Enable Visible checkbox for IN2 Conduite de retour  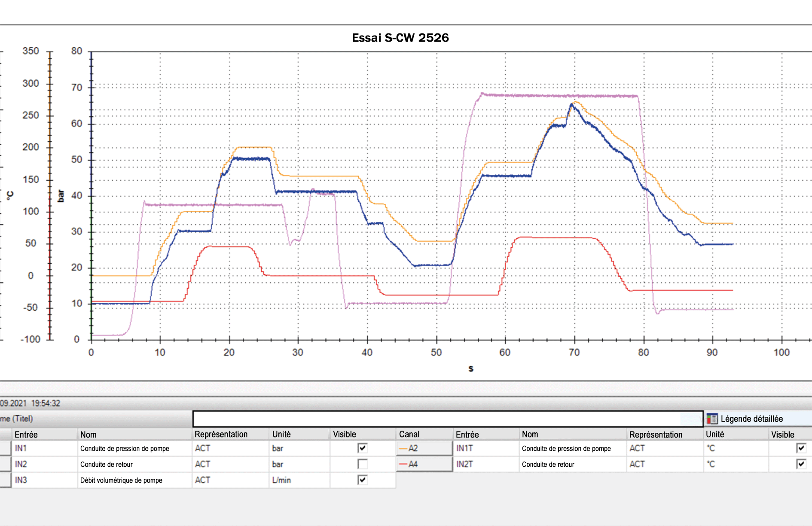click(363, 464)
